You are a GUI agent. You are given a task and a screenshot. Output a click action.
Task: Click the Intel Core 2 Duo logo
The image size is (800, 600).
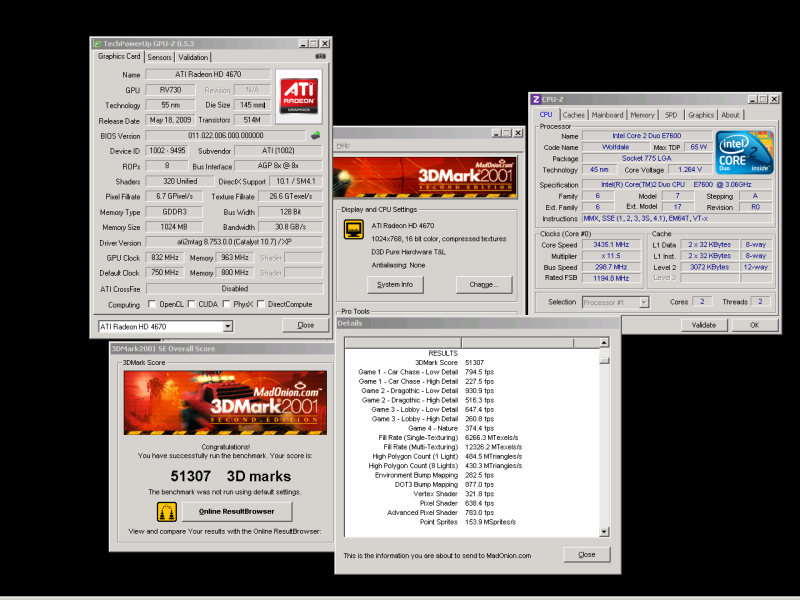tap(744, 153)
